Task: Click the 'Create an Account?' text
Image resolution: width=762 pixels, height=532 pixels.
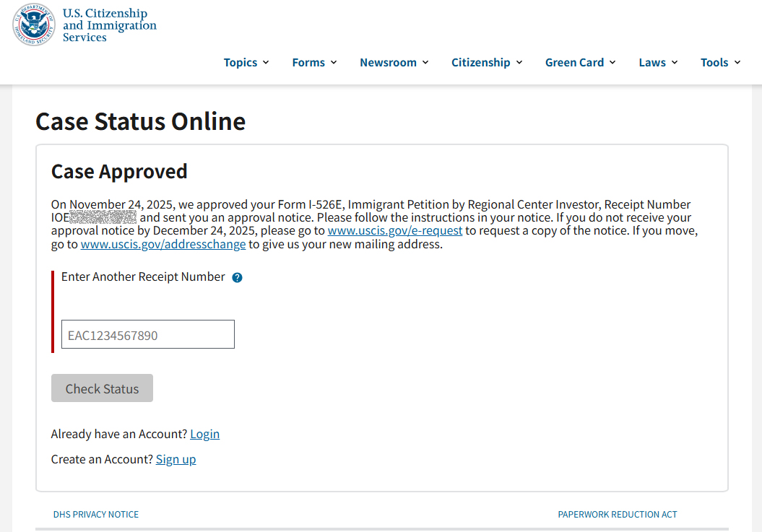Action: point(102,459)
